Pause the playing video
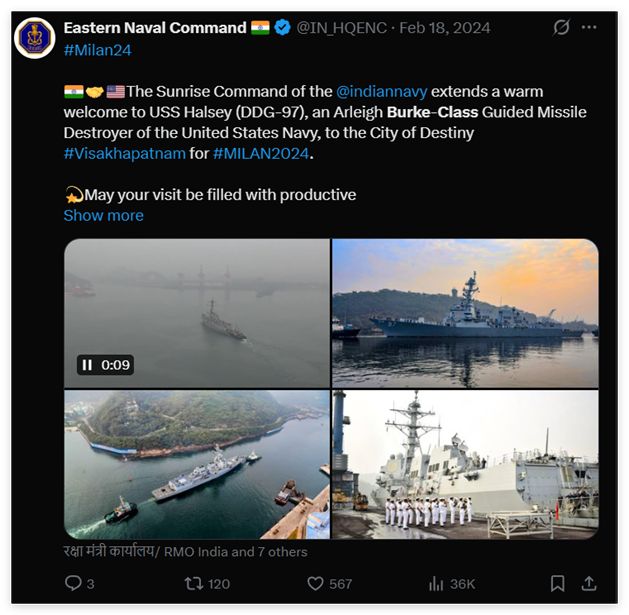The height and width of the screenshot is (615, 629). point(88,365)
